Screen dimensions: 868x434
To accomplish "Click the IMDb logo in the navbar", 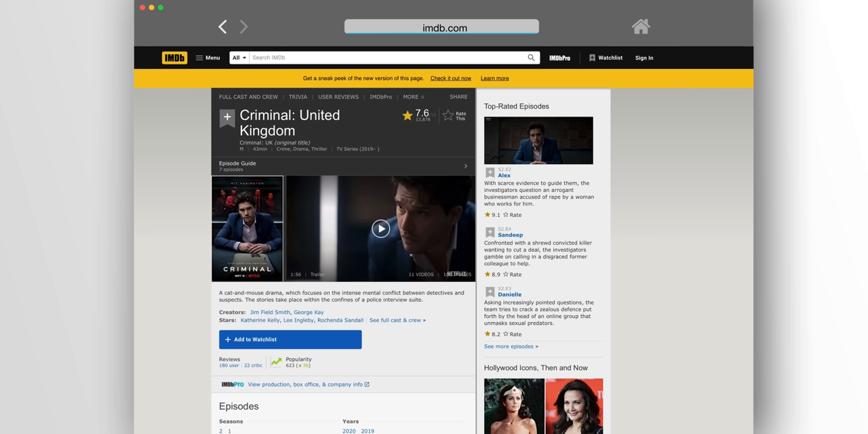I will pos(174,58).
